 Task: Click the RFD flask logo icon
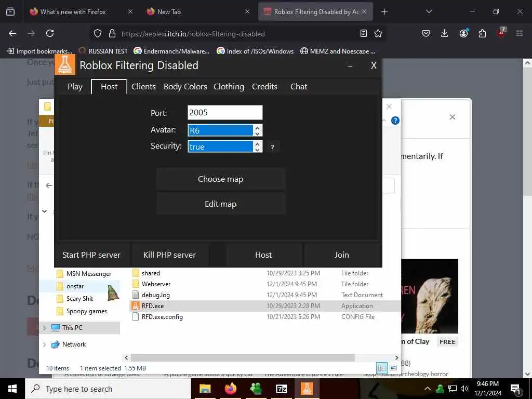pos(65,64)
